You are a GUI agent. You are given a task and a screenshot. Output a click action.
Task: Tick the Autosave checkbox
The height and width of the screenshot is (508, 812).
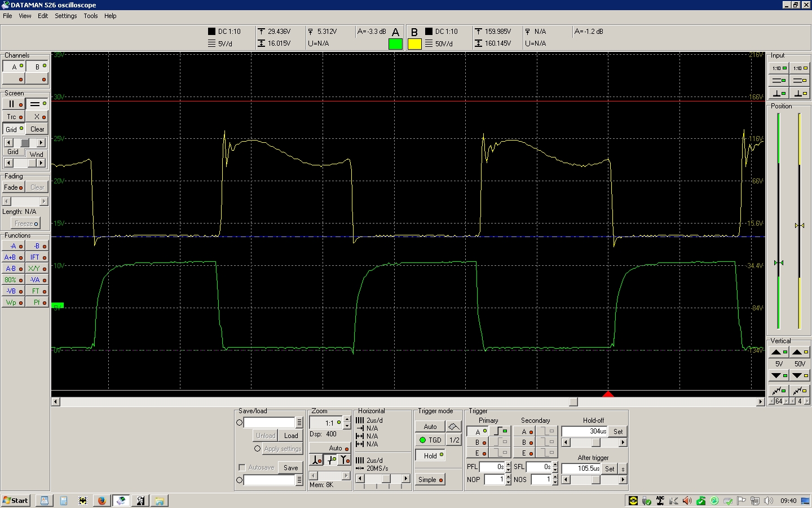pyautogui.click(x=242, y=467)
